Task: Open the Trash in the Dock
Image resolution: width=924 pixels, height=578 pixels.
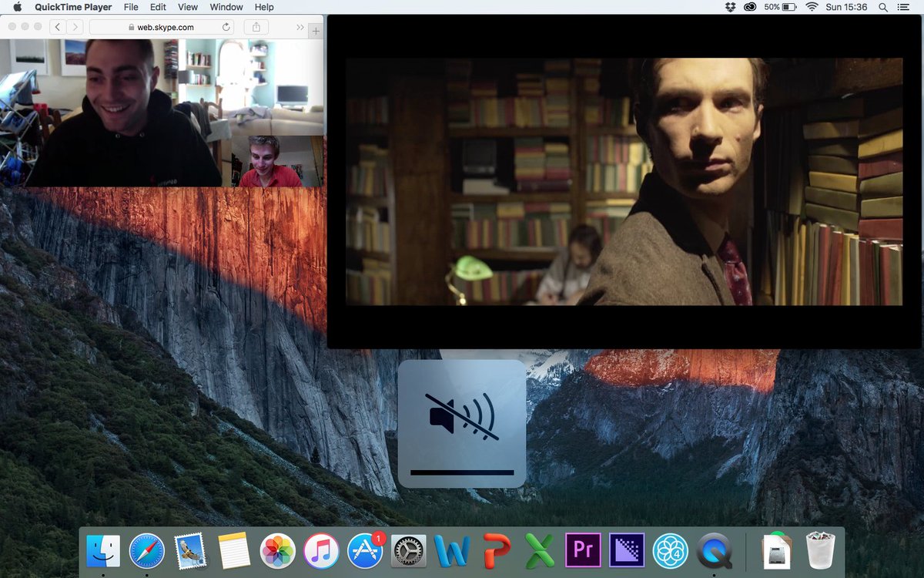Action: (x=820, y=552)
